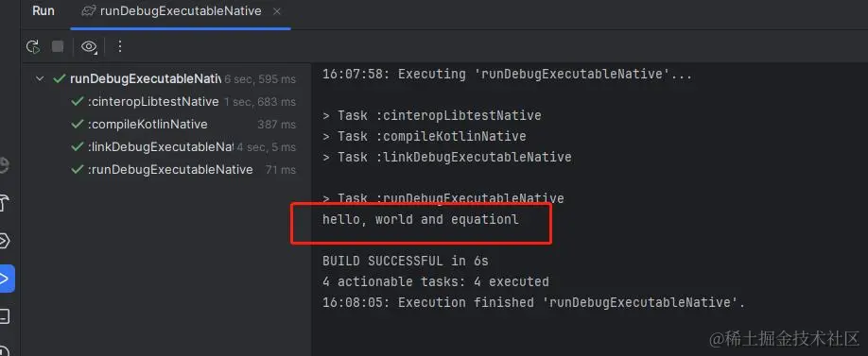Select :compileKotlinNative task node
Viewport: 868px width, 356px height.
point(183,125)
